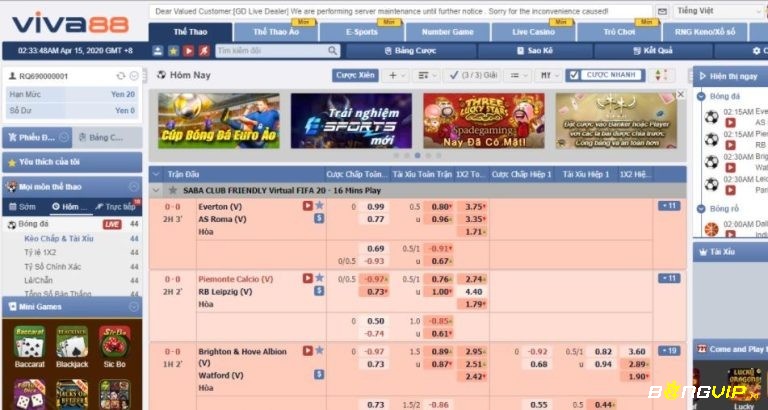The image size is (768, 410).
Task: Switch to the Thể Thao Ảo tab
Action: [x=276, y=32]
